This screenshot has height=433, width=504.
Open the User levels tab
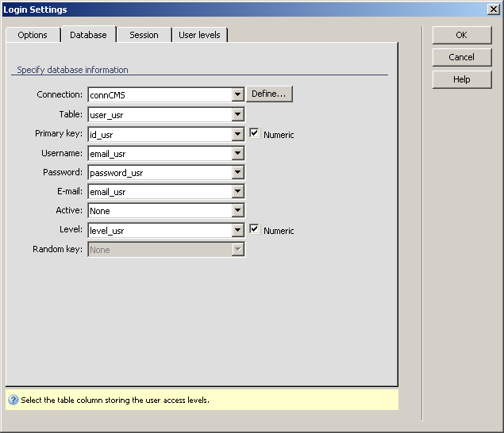pos(200,35)
